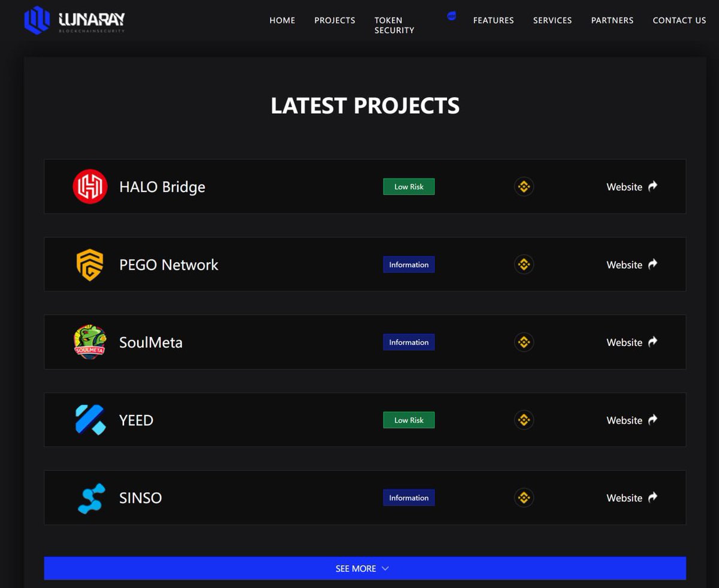The width and height of the screenshot is (719, 588).
Task: Open the HALO Bridge project logo
Action: click(90, 186)
